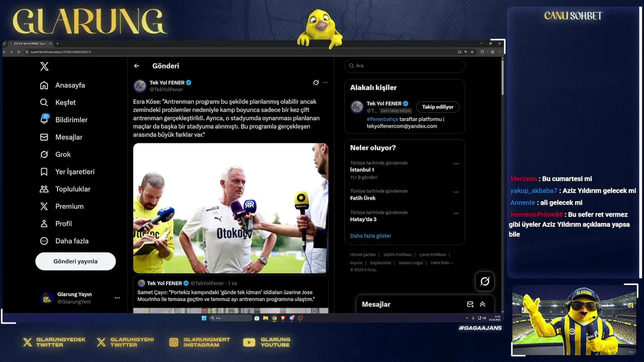Open Mesajlar from the left sidebar

point(61,137)
